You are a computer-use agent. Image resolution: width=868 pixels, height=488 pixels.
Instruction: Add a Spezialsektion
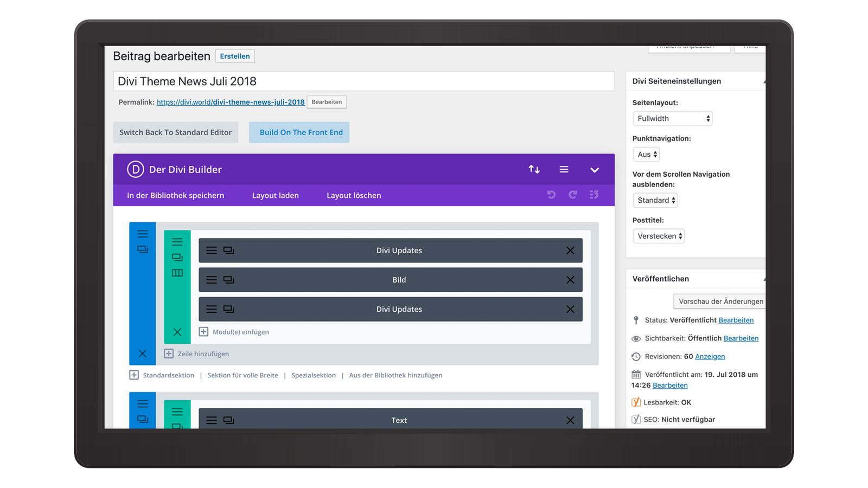(x=314, y=375)
